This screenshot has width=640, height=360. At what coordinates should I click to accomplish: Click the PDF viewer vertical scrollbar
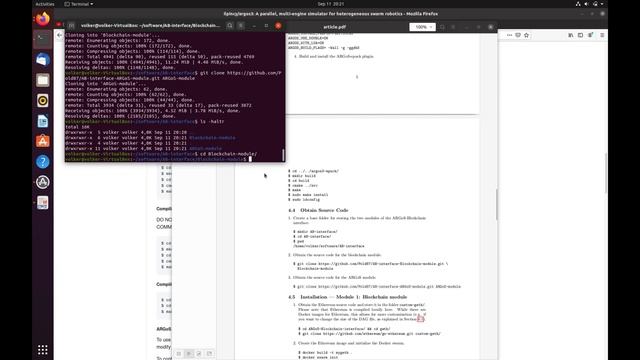coord(496,204)
